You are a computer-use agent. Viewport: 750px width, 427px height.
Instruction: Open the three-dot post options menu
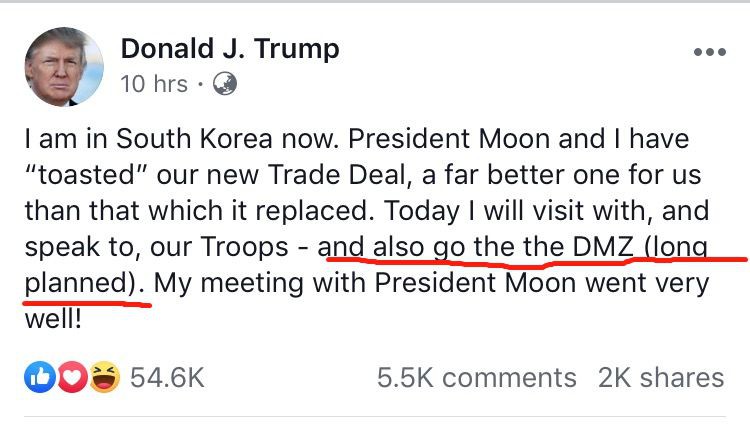(x=709, y=53)
